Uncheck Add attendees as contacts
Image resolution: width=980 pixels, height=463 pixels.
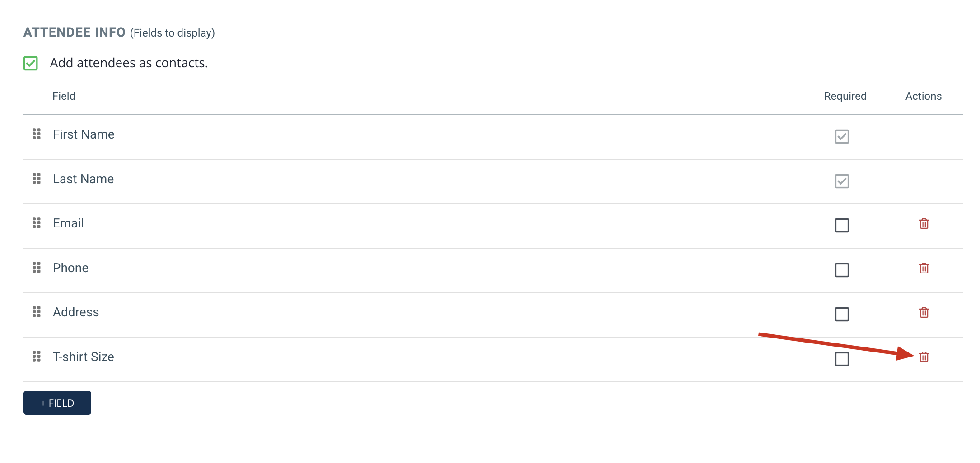pyautogui.click(x=31, y=63)
